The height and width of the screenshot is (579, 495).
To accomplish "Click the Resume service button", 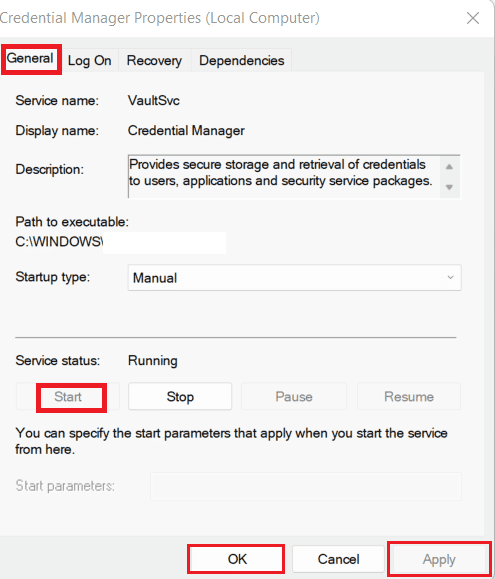I will (409, 397).
